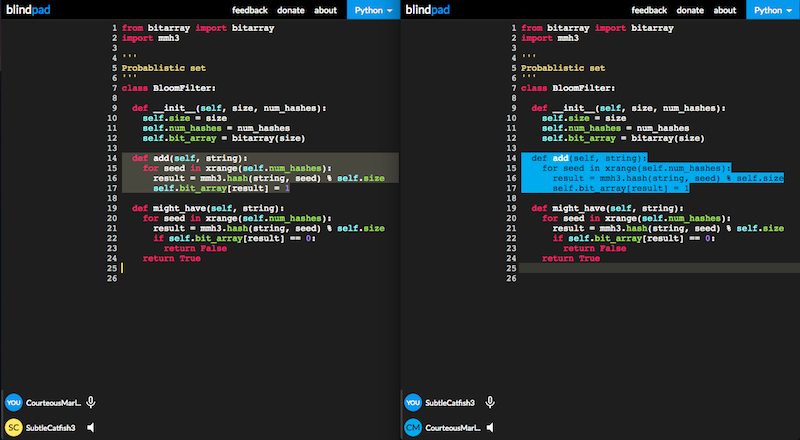800x440 pixels.
Task: Click 'def __init__' line in right editor
Action: click(629, 108)
